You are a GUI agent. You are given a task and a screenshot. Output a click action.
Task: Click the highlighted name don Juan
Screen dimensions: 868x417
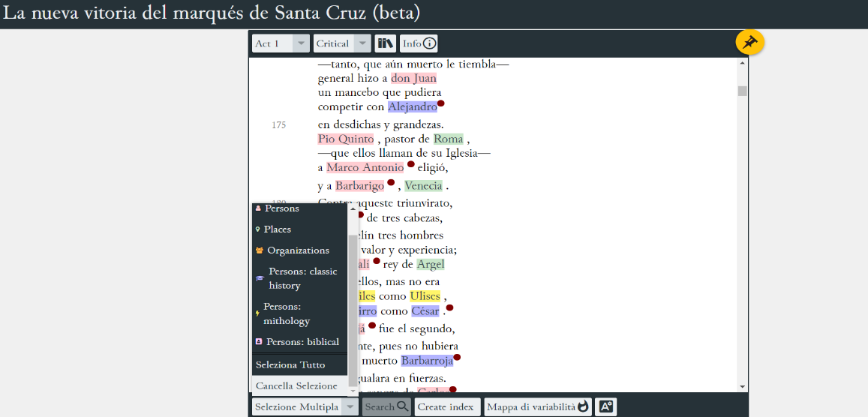[x=413, y=78]
